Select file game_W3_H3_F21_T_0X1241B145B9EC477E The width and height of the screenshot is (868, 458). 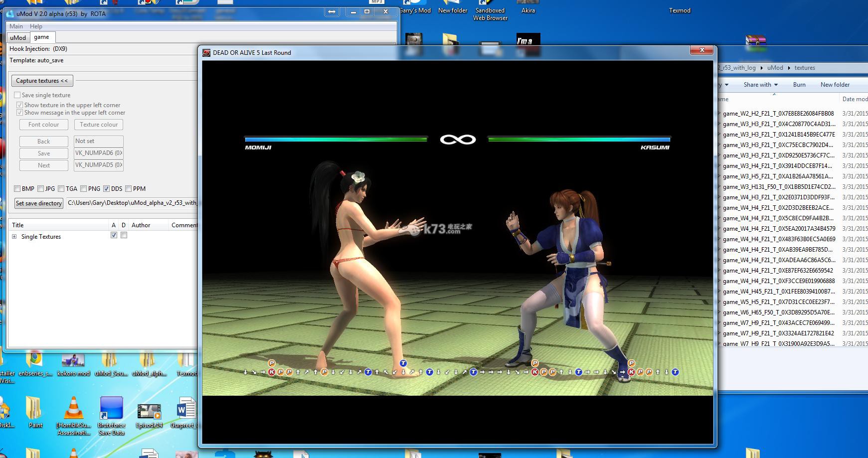click(778, 135)
